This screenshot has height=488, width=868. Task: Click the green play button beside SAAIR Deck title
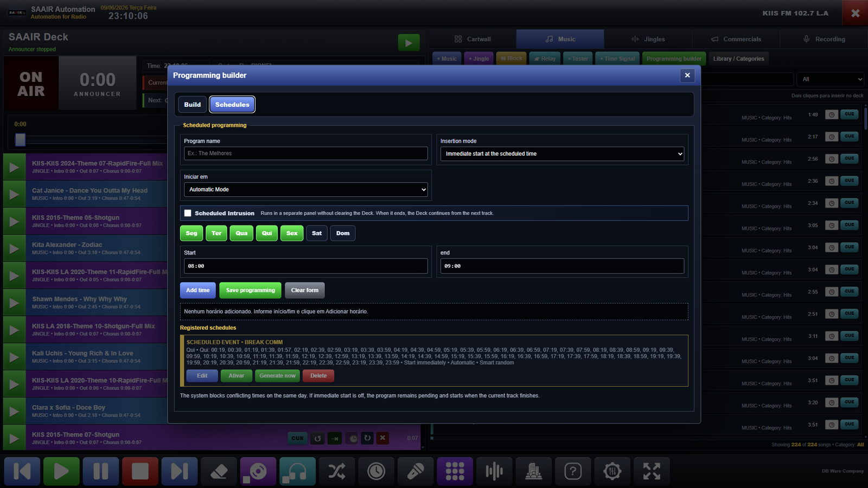(x=409, y=43)
